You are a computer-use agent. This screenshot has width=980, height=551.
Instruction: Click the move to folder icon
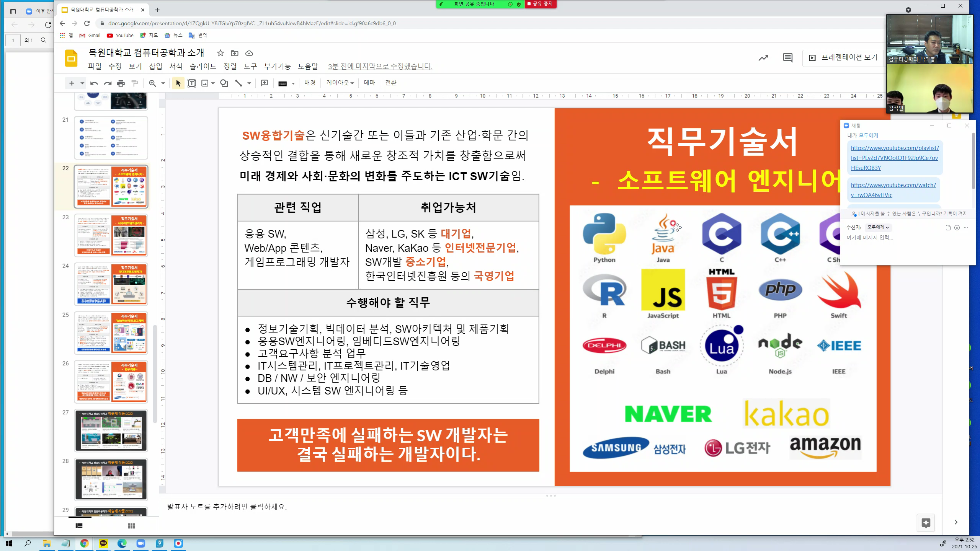(234, 53)
